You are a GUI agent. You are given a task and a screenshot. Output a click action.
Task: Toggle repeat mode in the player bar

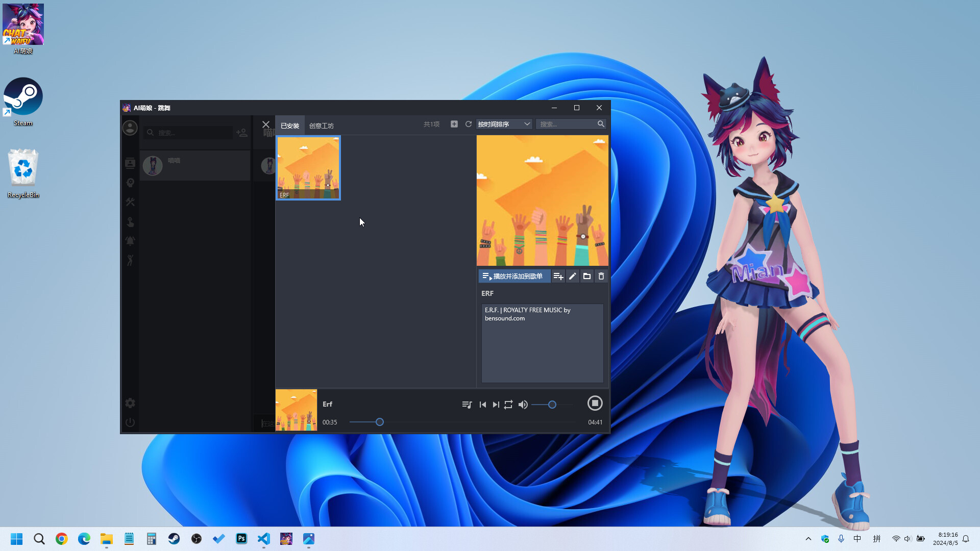508,405
